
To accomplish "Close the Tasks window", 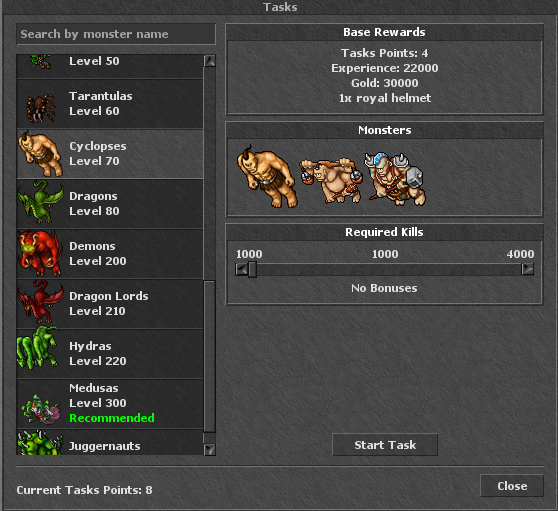I will pos(512,486).
